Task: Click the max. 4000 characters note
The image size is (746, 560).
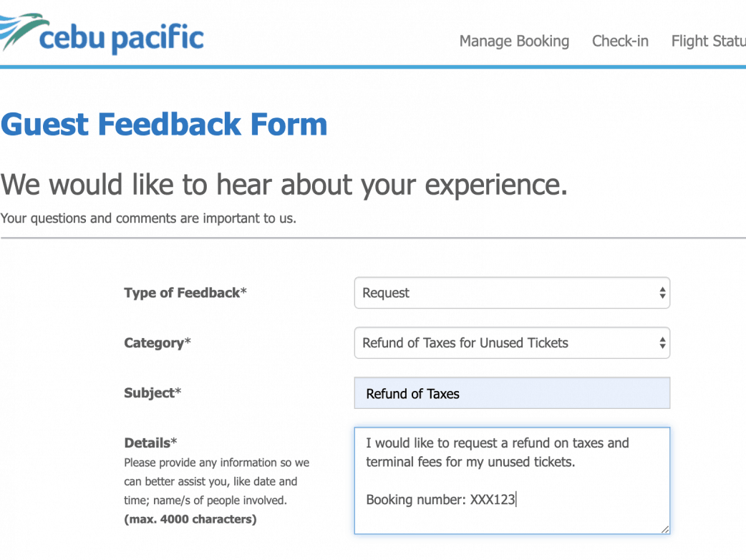Action: point(190,519)
